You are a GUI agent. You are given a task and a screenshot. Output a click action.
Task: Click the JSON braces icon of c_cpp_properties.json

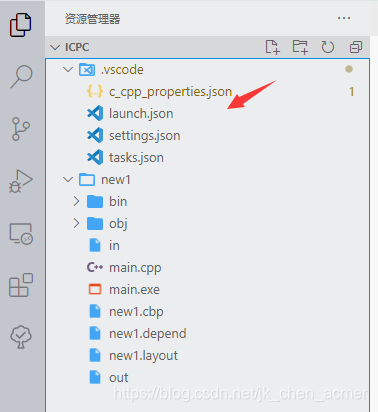pos(95,91)
